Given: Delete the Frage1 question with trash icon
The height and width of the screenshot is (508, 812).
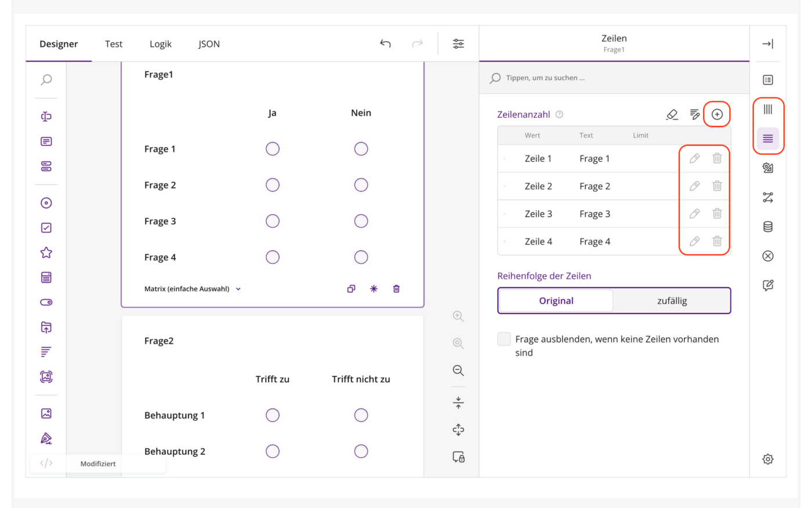Looking at the screenshot, I should (x=396, y=289).
